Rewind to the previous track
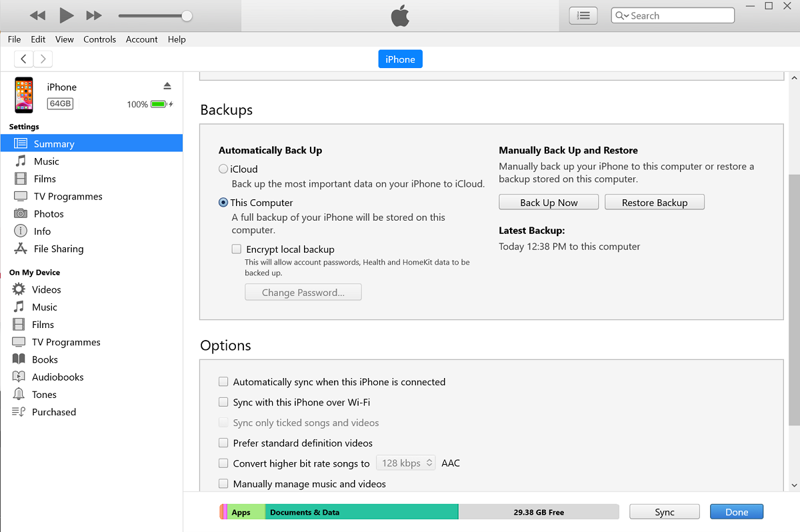Screen dimensions: 800x532 (37, 15)
